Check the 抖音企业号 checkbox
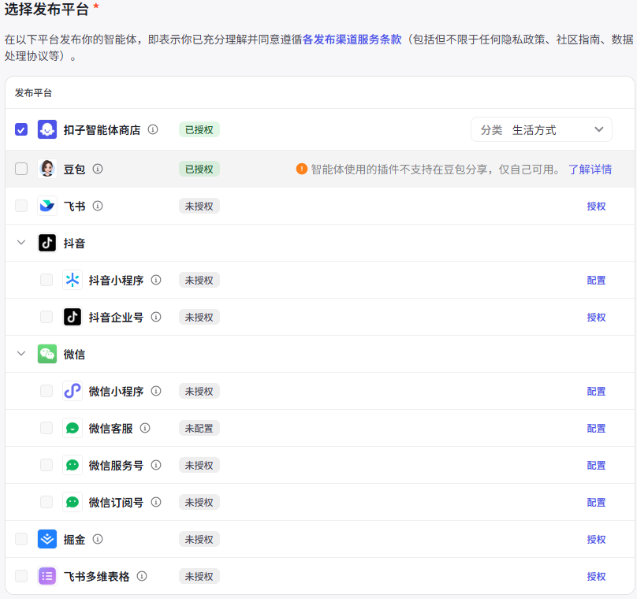637x599 pixels. (x=46, y=317)
